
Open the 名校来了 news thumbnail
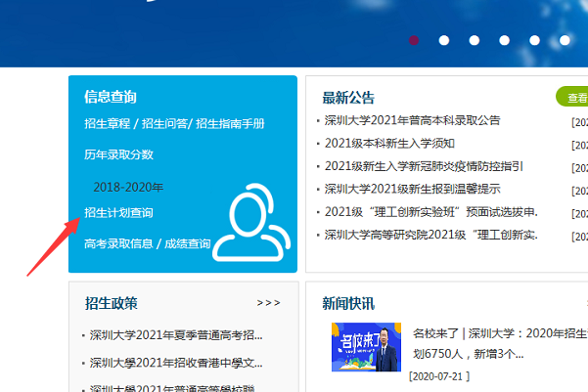pos(366,347)
